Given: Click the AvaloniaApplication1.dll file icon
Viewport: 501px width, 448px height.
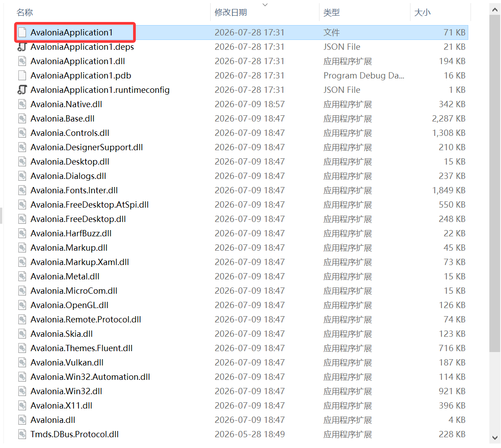Looking at the screenshot, I should [22, 61].
